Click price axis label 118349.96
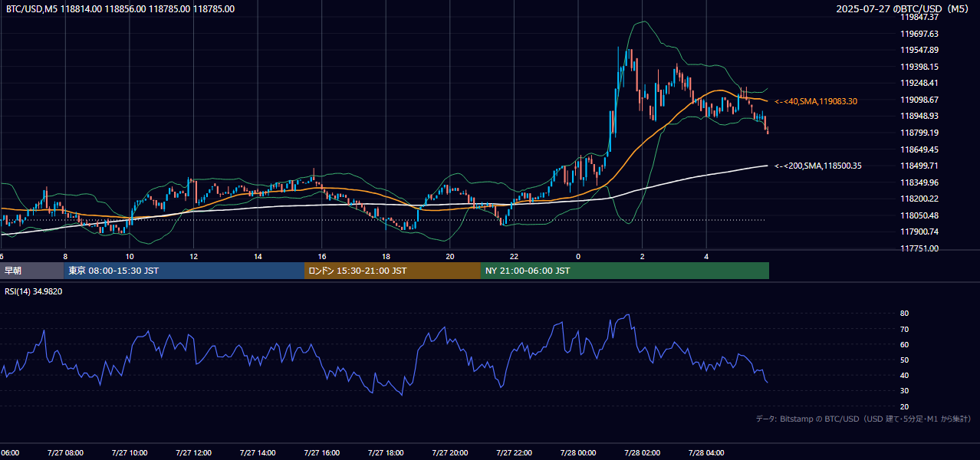980x460 pixels. click(919, 182)
